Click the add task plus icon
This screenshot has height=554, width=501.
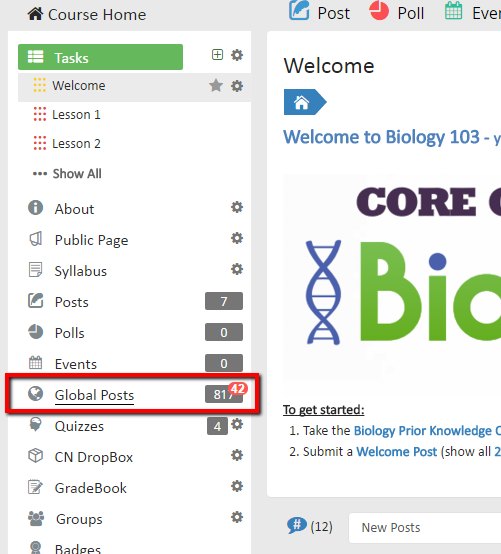coord(217,55)
